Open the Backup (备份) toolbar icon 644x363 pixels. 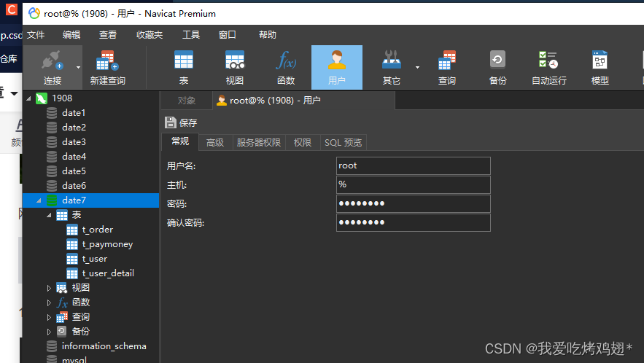pyautogui.click(x=498, y=68)
